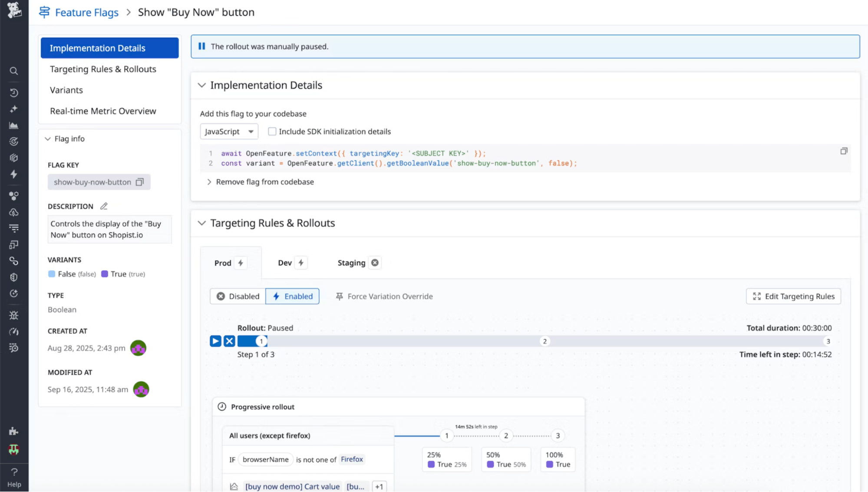The width and height of the screenshot is (868, 492).
Task: Click the Edit Targeting Rules button
Action: click(793, 296)
